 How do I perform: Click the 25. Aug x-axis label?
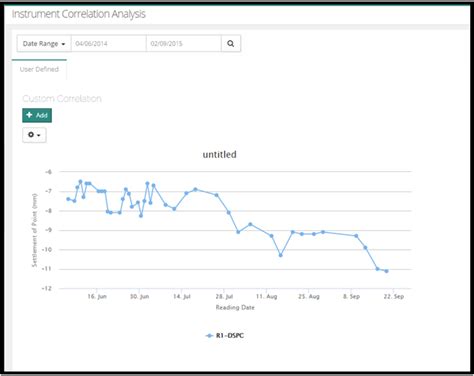click(309, 296)
